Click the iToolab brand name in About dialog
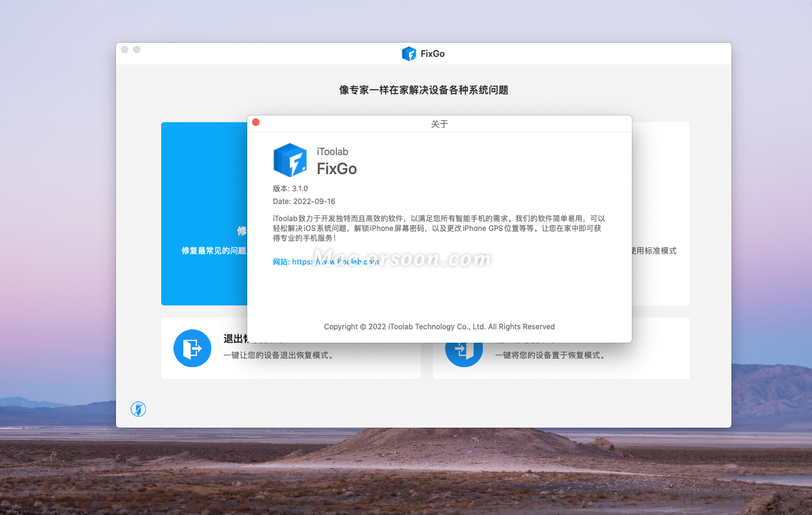The width and height of the screenshot is (812, 515). [x=333, y=152]
